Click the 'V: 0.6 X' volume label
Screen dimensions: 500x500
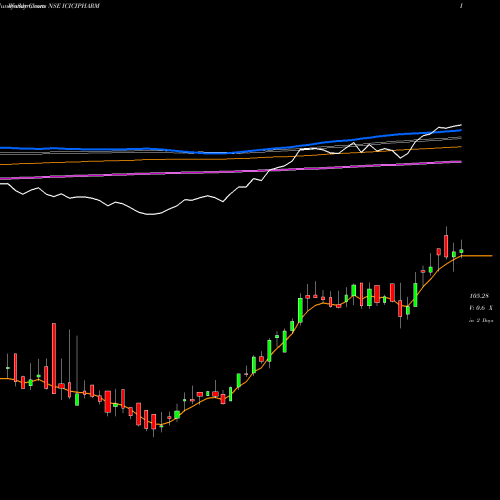481,308
